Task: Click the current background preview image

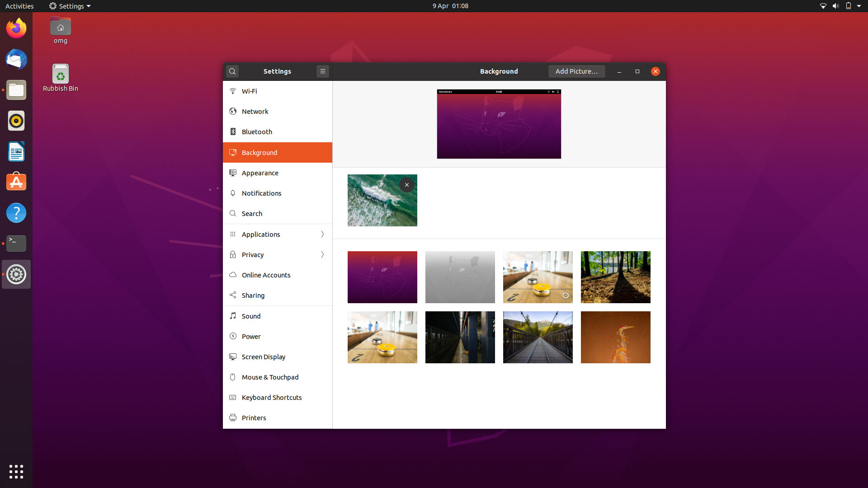Action: point(499,124)
